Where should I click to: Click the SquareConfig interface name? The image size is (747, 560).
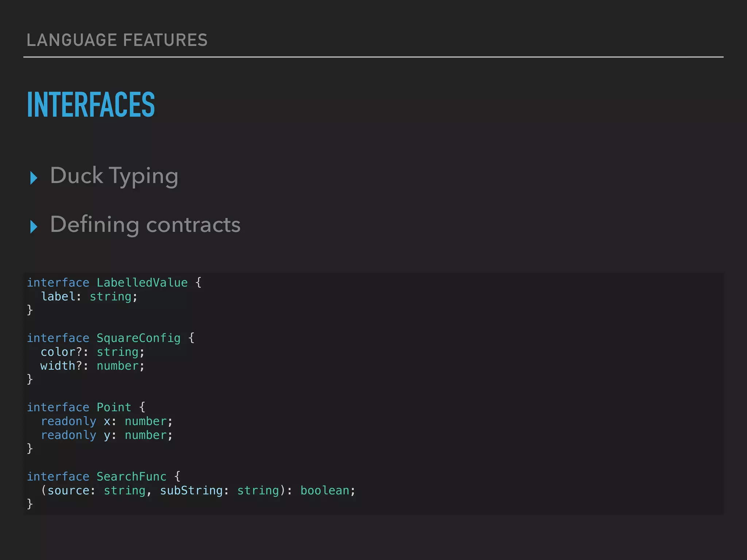tap(139, 338)
